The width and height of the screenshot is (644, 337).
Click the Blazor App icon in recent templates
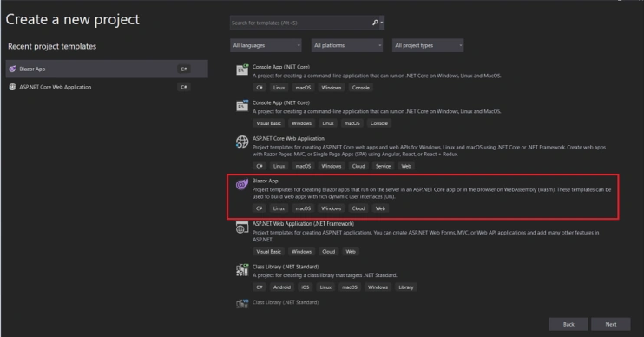[x=13, y=69]
